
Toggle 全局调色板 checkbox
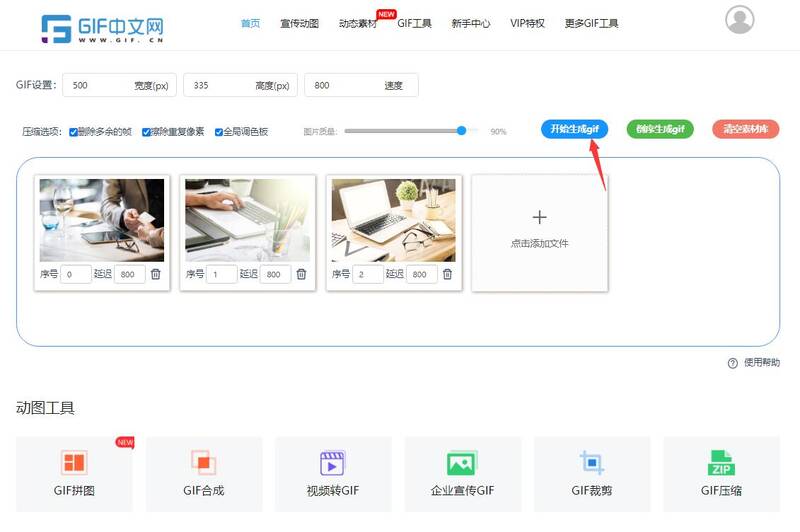point(219,132)
